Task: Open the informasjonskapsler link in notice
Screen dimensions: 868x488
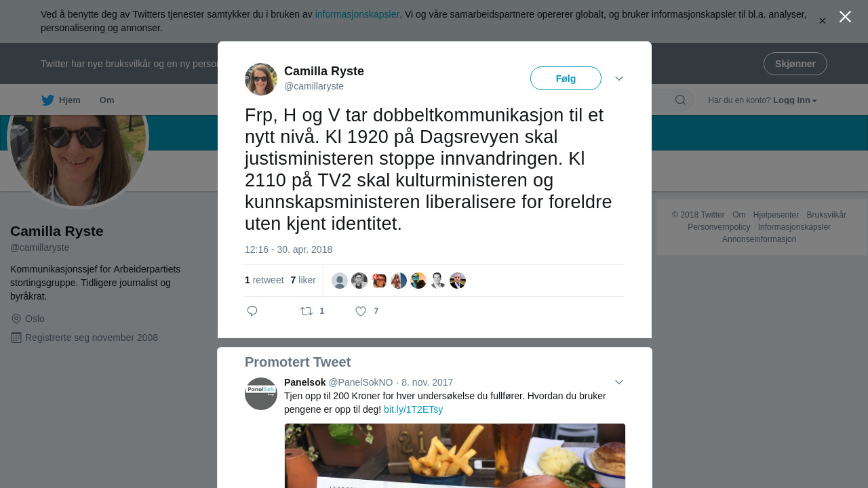Action: point(357,14)
